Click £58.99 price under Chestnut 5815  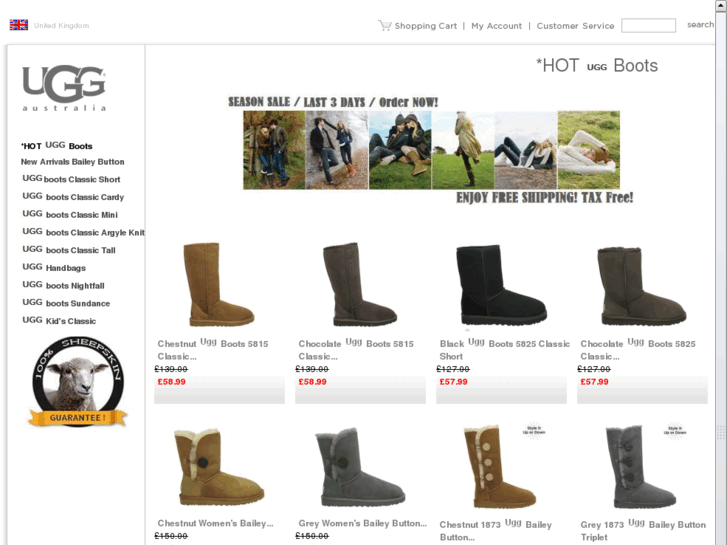172,382
